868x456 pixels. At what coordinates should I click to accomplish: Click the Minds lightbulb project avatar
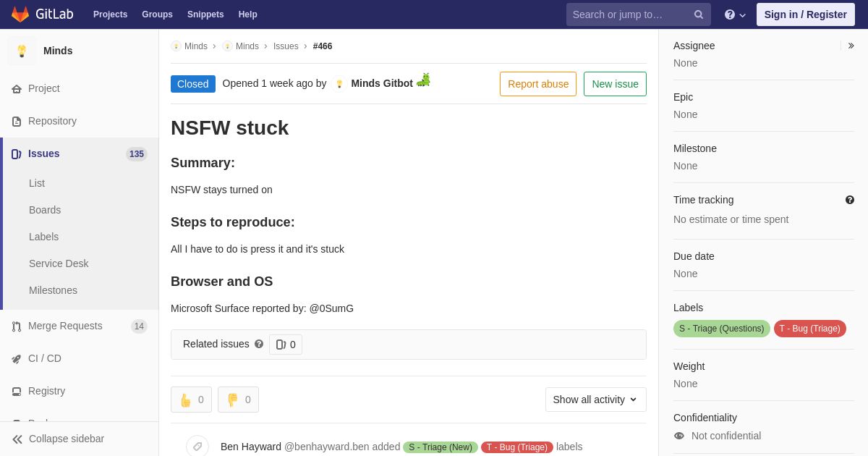coord(22,51)
